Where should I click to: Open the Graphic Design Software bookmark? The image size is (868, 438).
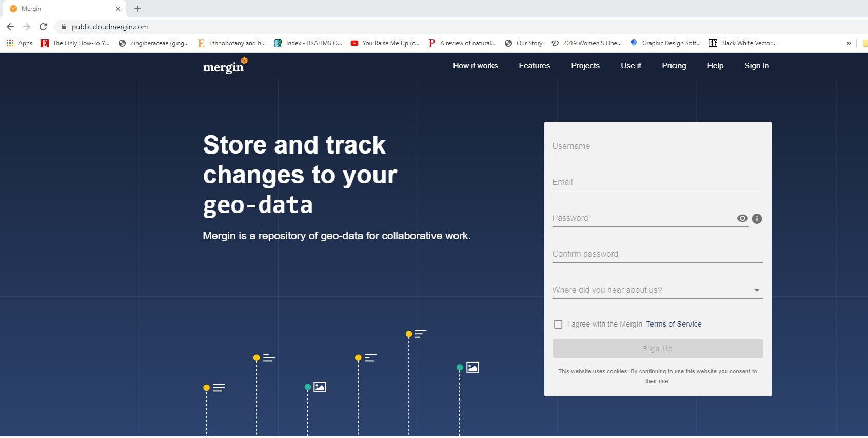coord(665,43)
